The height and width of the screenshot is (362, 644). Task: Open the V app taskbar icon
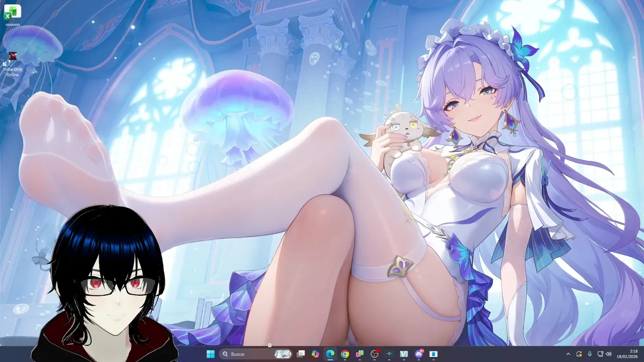(x=404, y=354)
